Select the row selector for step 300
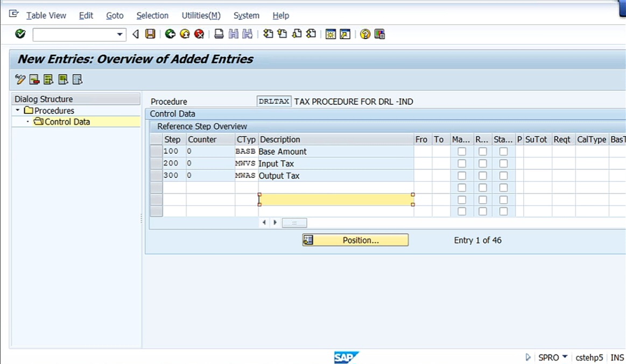This screenshot has height=364, width=626. pos(156,175)
